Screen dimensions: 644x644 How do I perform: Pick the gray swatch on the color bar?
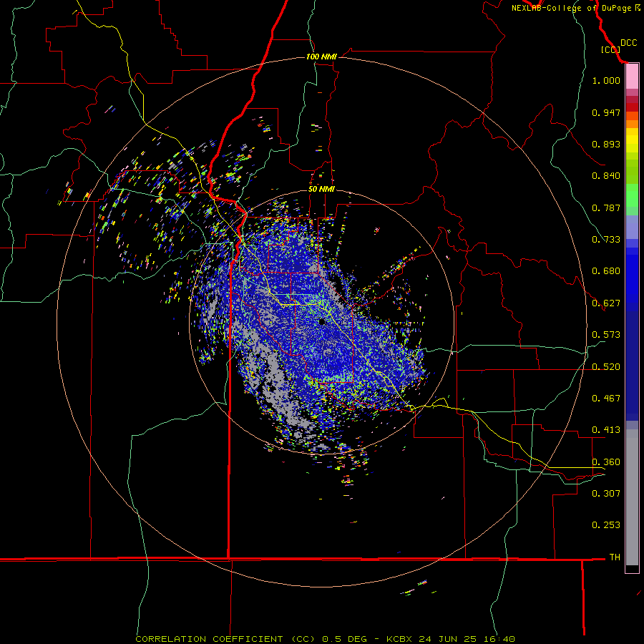(x=632, y=497)
